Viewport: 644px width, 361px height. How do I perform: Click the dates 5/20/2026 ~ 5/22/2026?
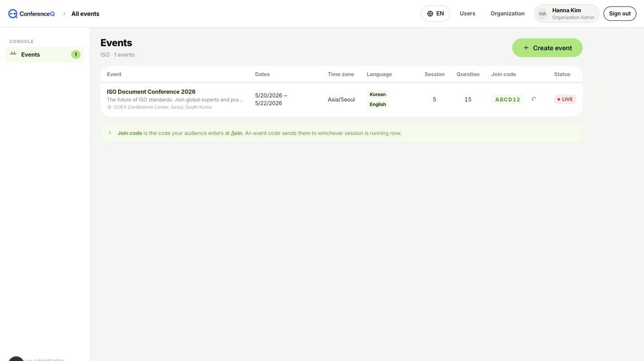pos(271,99)
